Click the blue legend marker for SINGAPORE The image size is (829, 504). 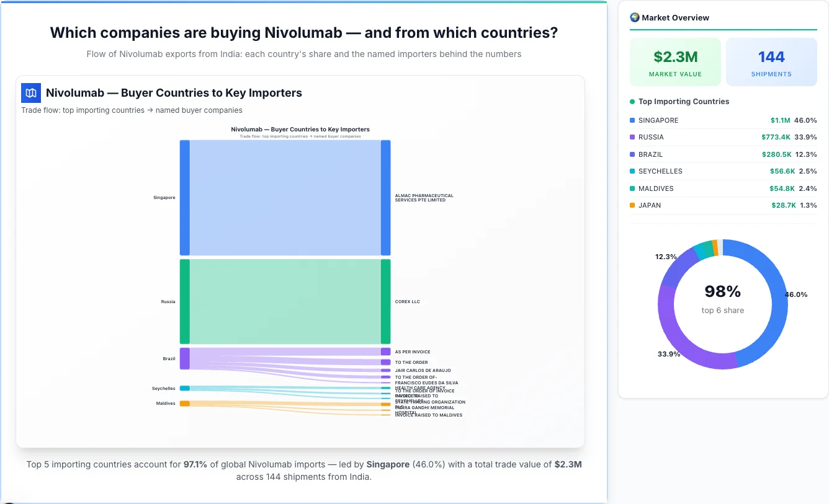(x=632, y=120)
